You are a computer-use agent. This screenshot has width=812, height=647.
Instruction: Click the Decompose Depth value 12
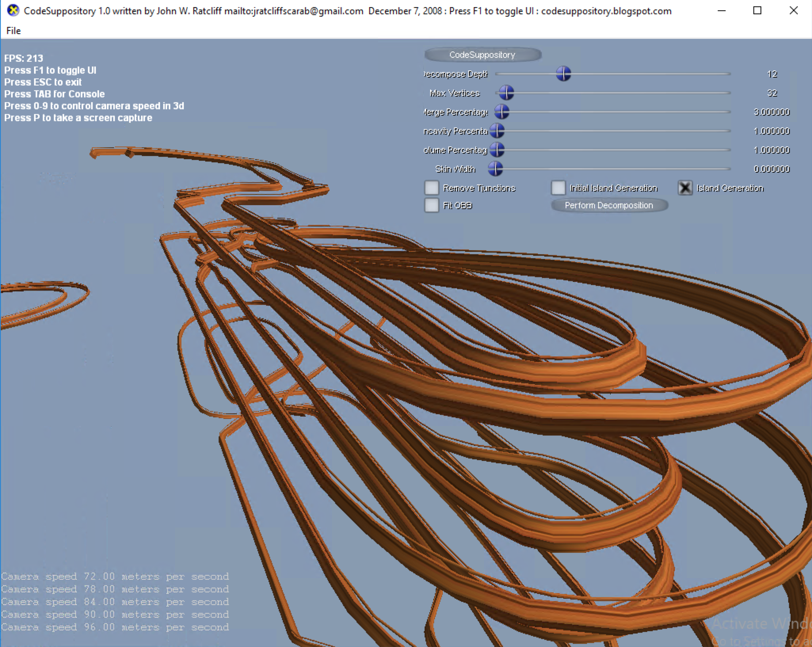pos(772,74)
